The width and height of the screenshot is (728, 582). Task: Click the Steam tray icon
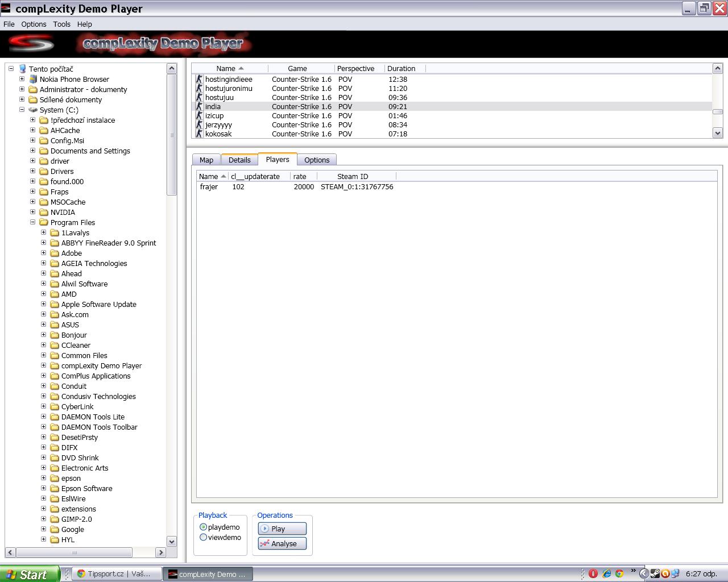(655, 574)
